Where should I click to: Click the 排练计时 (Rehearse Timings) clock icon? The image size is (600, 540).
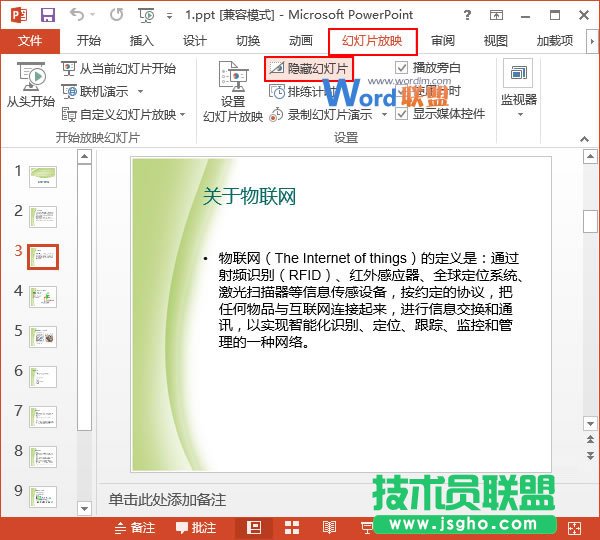pyautogui.click(x=277, y=91)
